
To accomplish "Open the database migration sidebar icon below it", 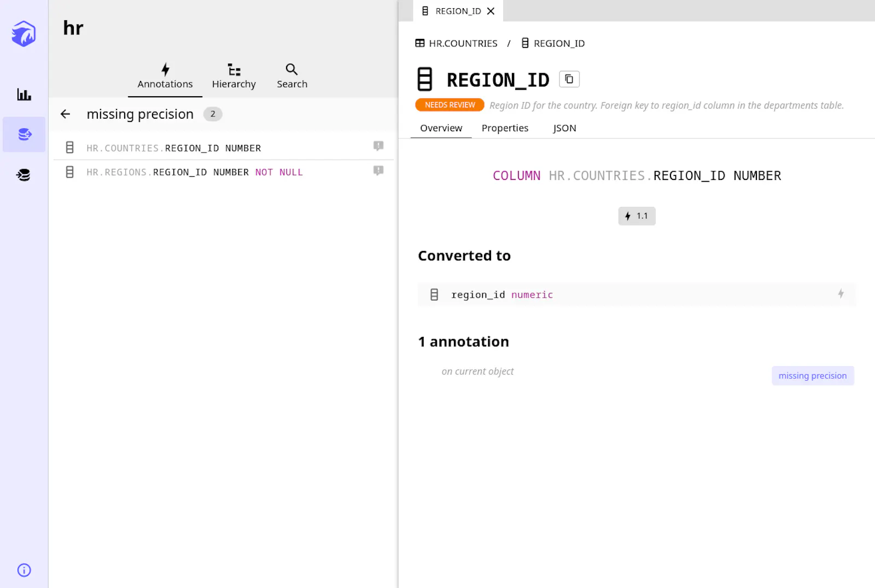I will click(x=24, y=175).
